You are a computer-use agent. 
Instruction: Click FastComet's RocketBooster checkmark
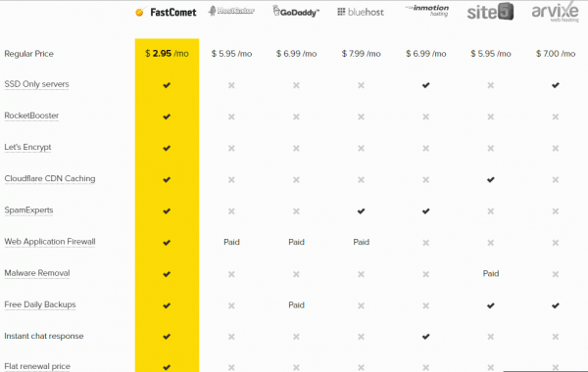tap(167, 116)
